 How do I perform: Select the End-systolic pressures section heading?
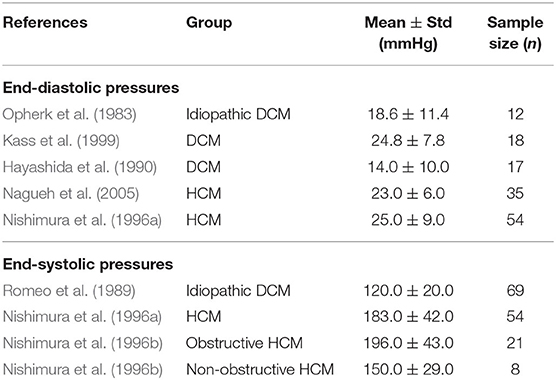coord(88,264)
